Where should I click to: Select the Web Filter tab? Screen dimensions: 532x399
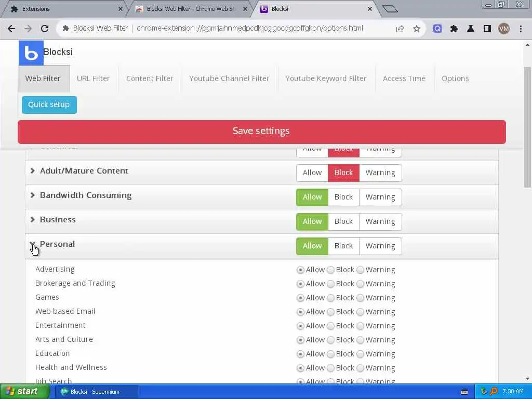click(x=43, y=79)
